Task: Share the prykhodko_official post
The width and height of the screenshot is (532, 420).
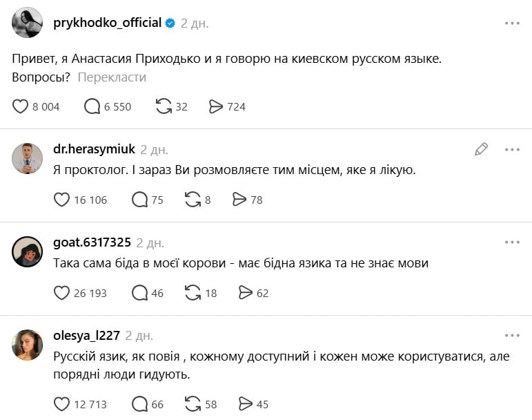Action: pos(216,106)
